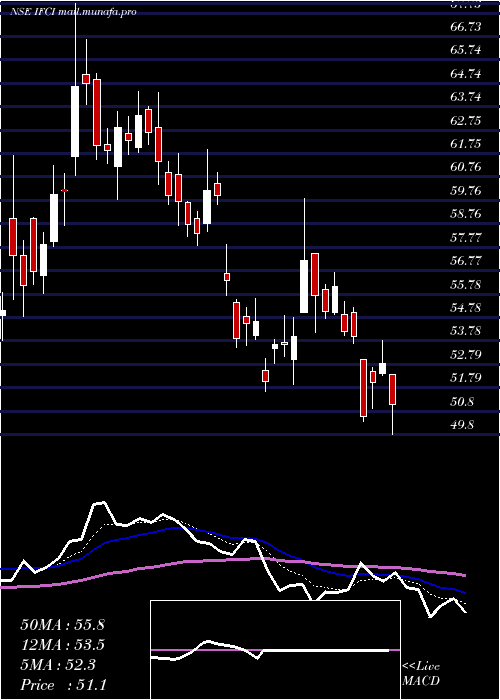
Task: Click the 58.76 price axis label
Action: pos(466,214)
